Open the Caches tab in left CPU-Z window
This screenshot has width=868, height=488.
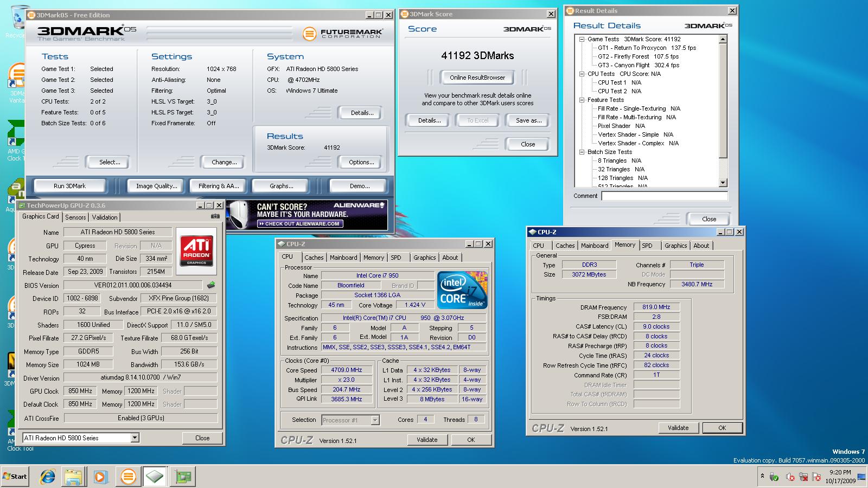click(x=314, y=258)
